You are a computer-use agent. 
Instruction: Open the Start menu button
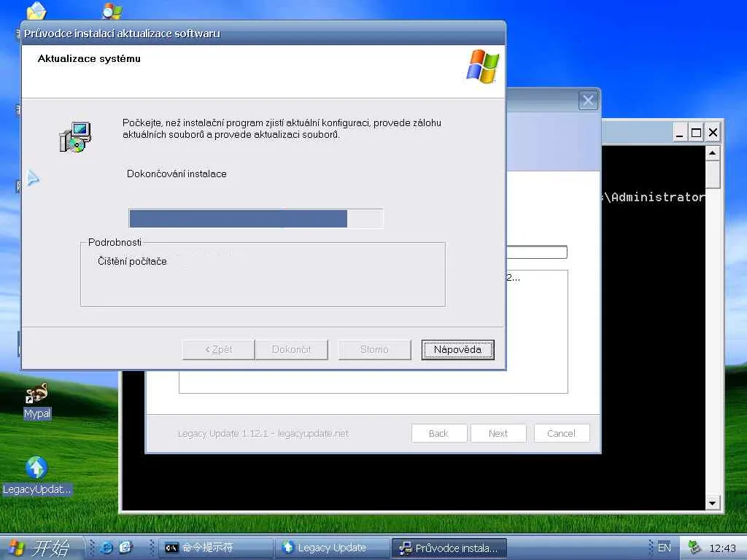(x=41, y=548)
